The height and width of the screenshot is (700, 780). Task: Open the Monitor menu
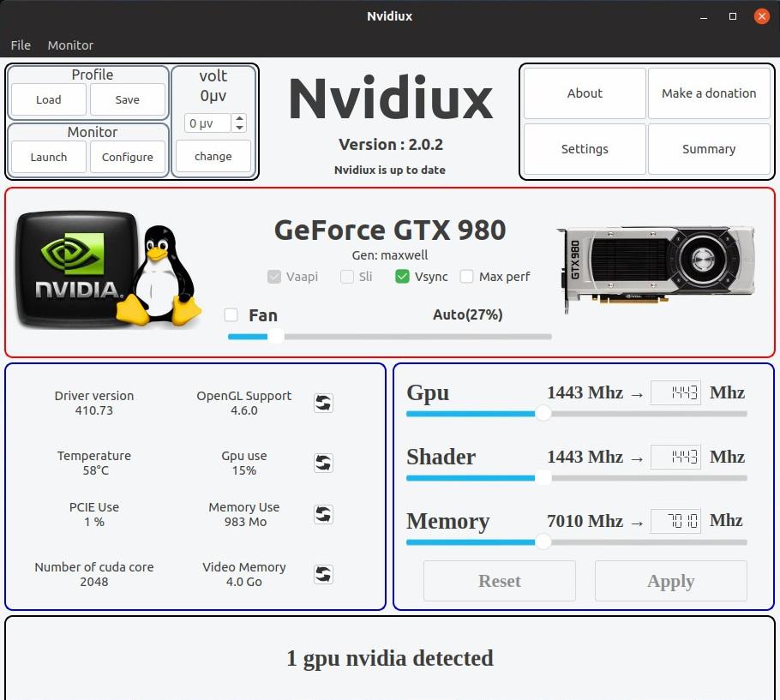pyautogui.click(x=70, y=45)
